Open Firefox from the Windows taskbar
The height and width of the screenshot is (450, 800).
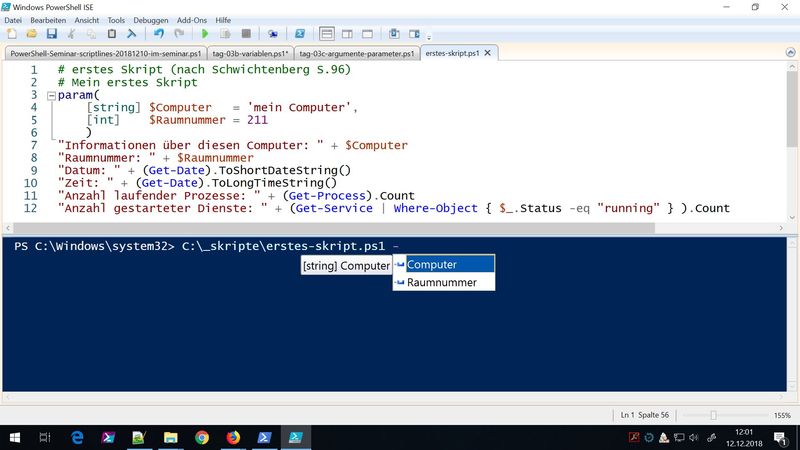(233, 437)
